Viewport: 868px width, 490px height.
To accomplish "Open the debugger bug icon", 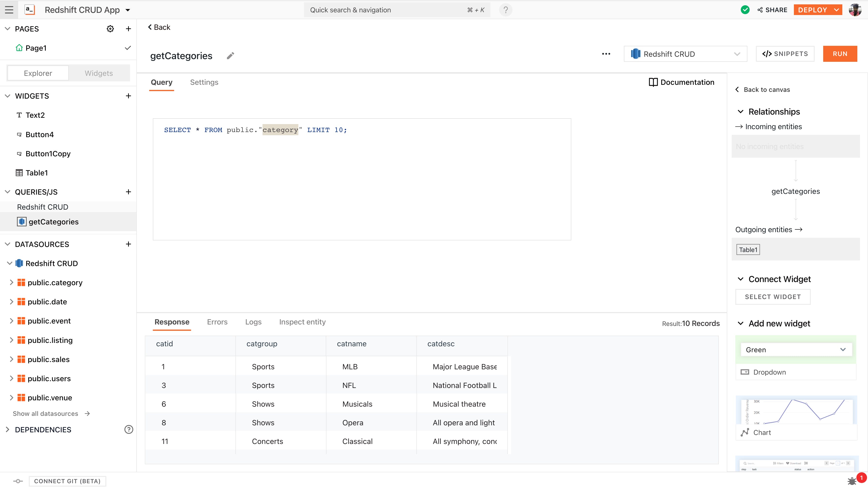I will point(852,481).
